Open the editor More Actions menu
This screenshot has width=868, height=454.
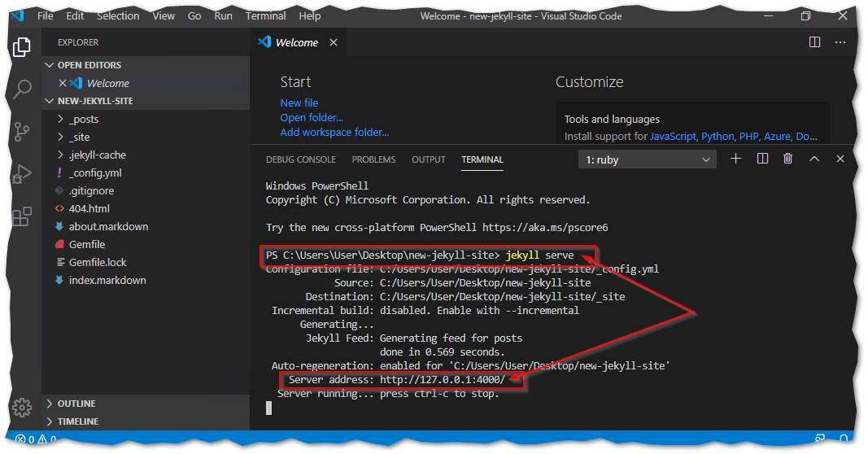click(840, 42)
